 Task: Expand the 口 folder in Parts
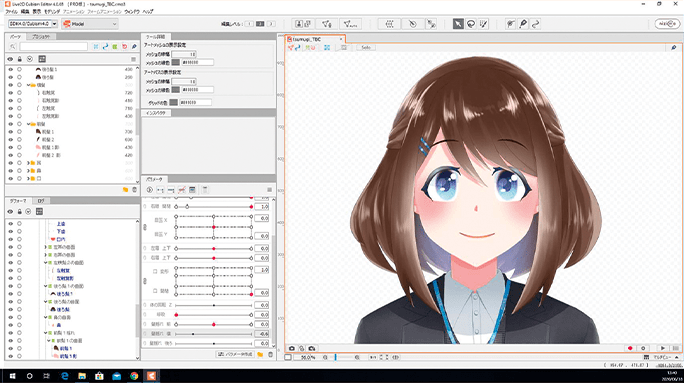click(x=28, y=178)
